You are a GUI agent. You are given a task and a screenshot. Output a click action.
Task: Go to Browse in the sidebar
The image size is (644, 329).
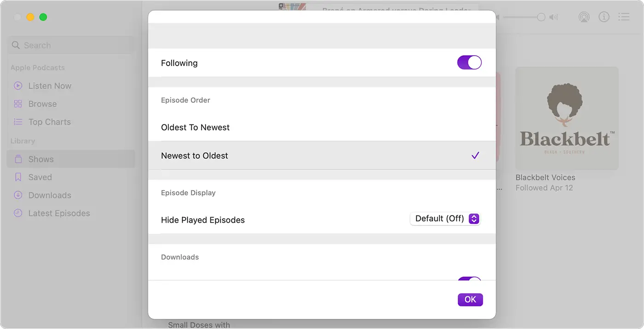pos(42,104)
